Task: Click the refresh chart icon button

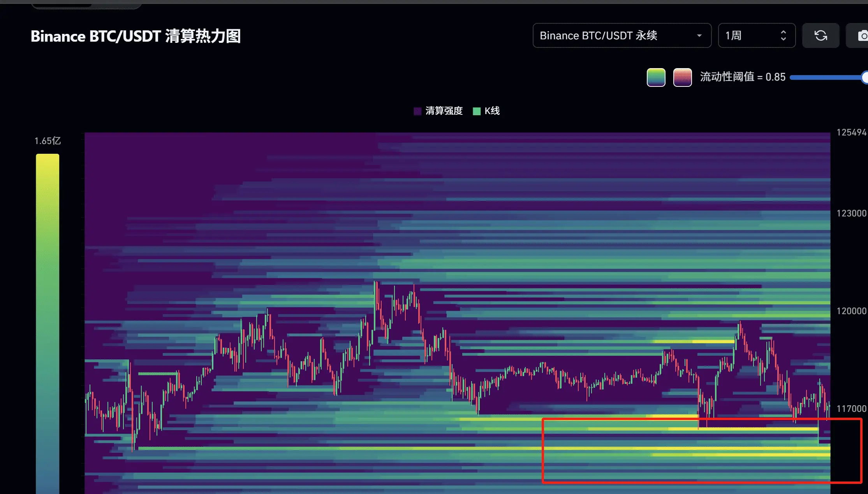Action: (x=820, y=35)
